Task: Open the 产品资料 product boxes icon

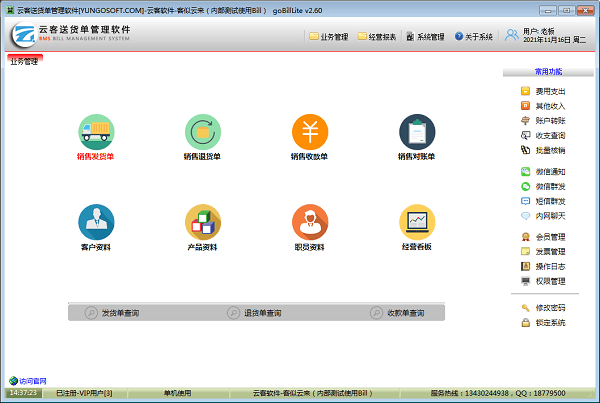Action: (203, 222)
